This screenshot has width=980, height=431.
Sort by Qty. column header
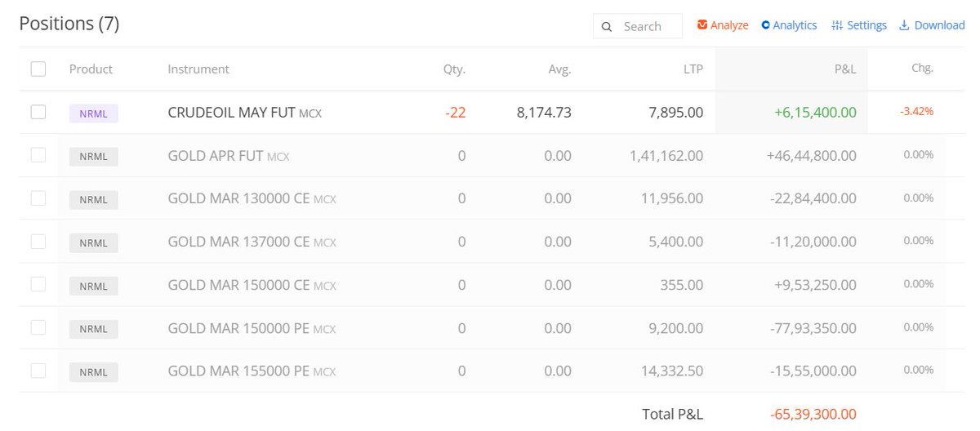(454, 69)
